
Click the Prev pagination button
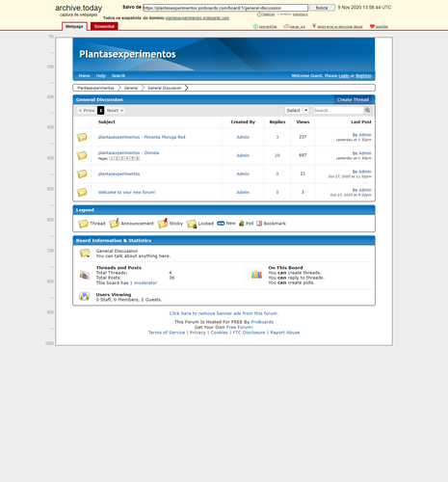pos(87,110)
